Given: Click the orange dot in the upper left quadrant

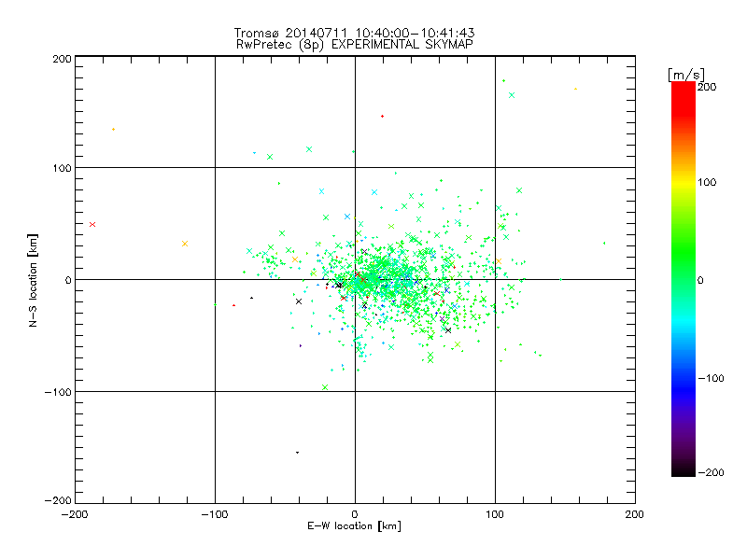Looking at the screenshot, I should click(113, 129).
